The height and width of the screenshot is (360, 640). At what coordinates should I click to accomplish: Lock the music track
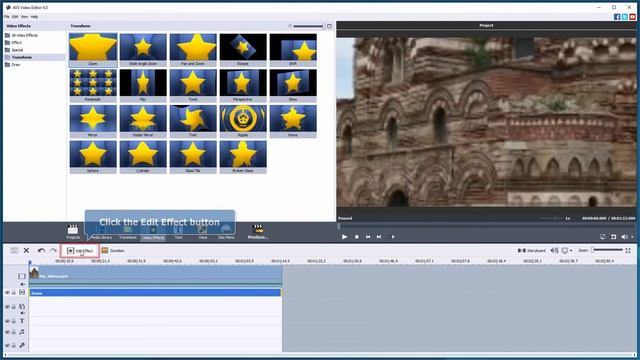click(x=13, y=332)
